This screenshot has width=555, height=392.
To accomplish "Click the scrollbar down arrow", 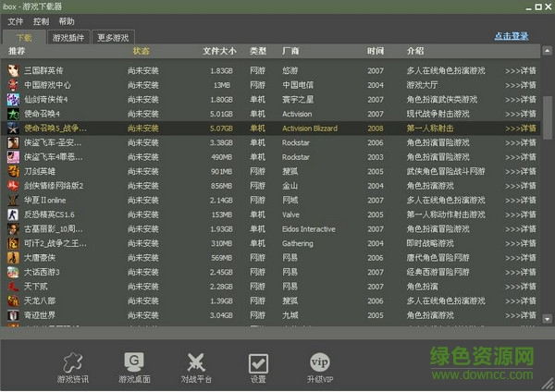I will (548, 319).
